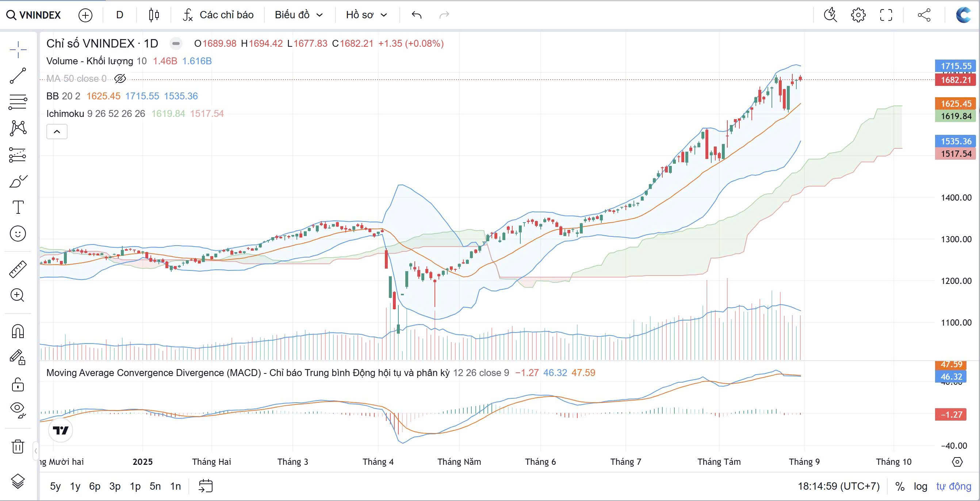
Task: Enable the magnet snapping mode
Action: point(18,331)
